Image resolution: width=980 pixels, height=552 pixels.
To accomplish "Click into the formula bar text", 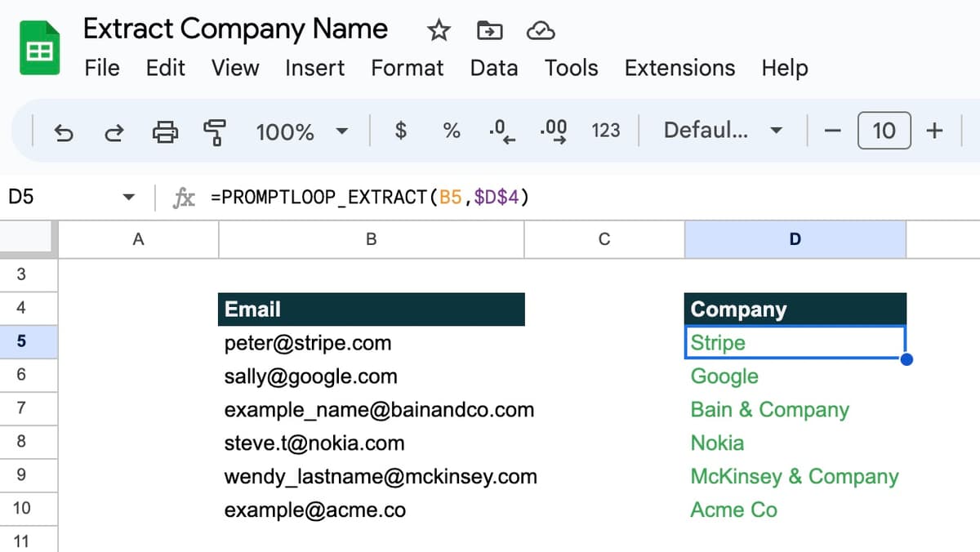I will pos(370,197).
